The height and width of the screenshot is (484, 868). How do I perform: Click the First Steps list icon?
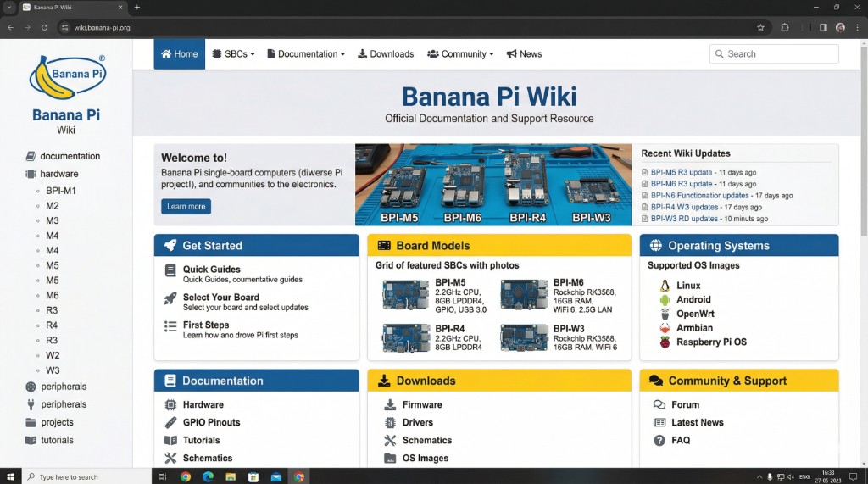(170, 326)
